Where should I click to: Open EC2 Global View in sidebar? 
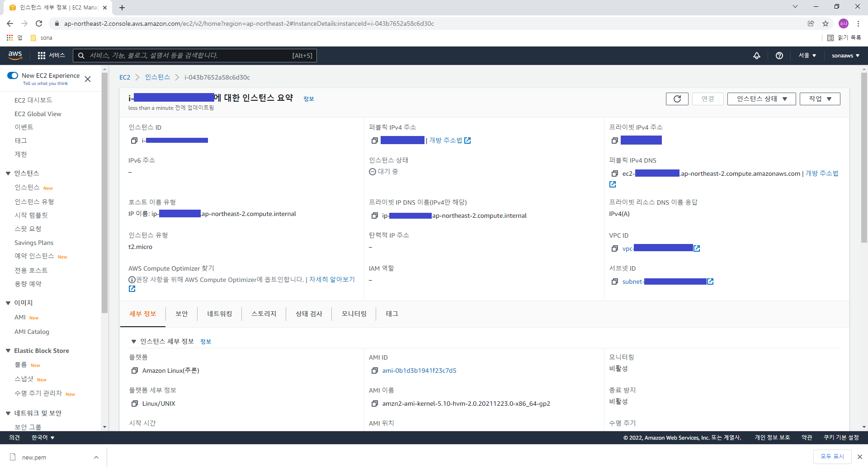click(38, 114)
